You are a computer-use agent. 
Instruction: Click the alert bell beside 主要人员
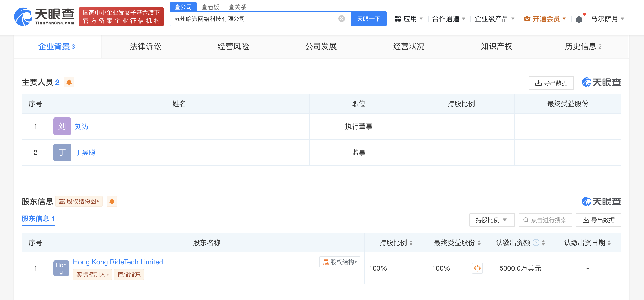point(69,82)
